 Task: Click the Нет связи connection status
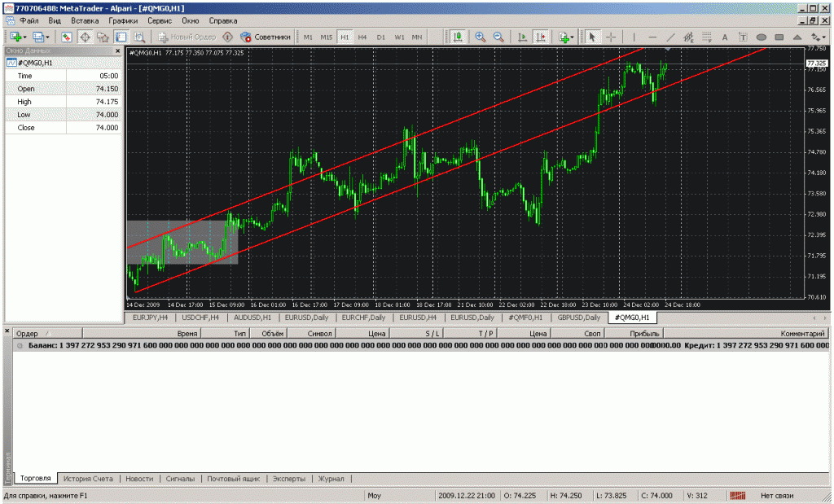click(777, 496)
